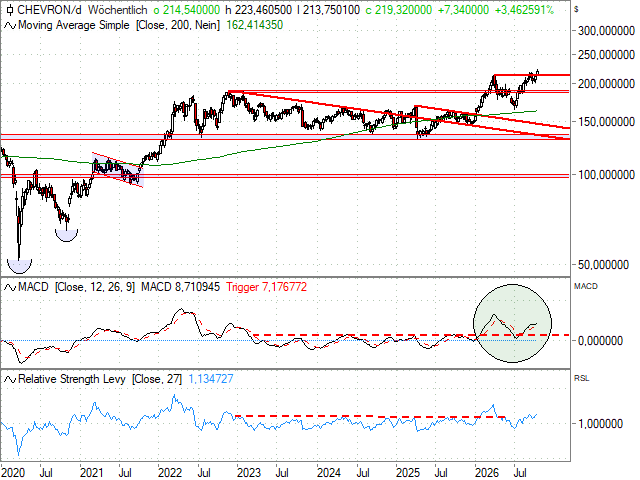Click the RSL value 1,134727
Image resolution: width=640 pixels, height=480 pixels.
(211, 379)
